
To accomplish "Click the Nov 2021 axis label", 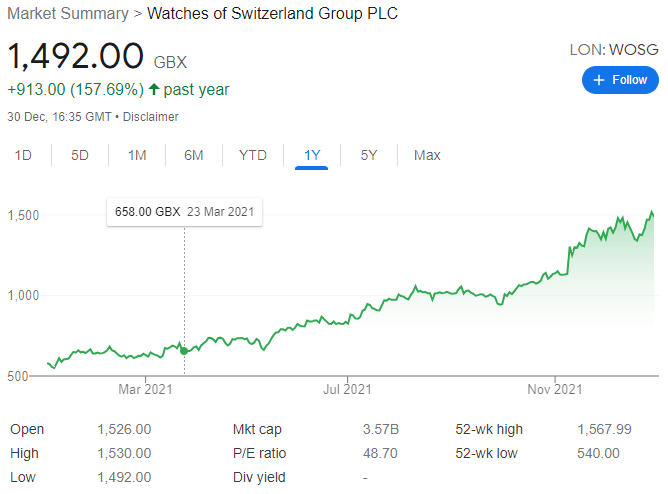I will [554, 389].
